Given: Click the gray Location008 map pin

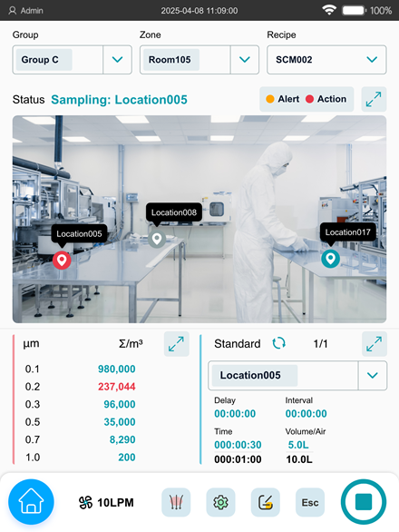Looking at the screenshot, I should pos(157,239).
